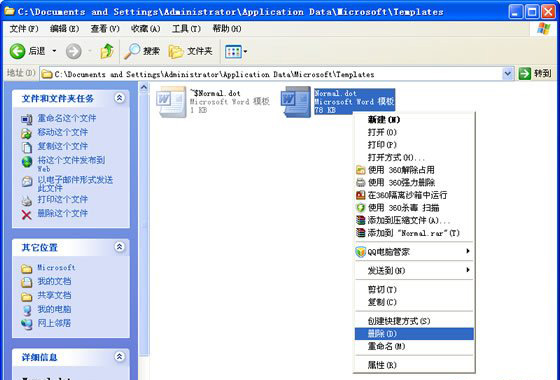Viewport: 560px width, 380px height.
Task: Click the Windows flag logo icon
Action: click(x=544, y=29)
